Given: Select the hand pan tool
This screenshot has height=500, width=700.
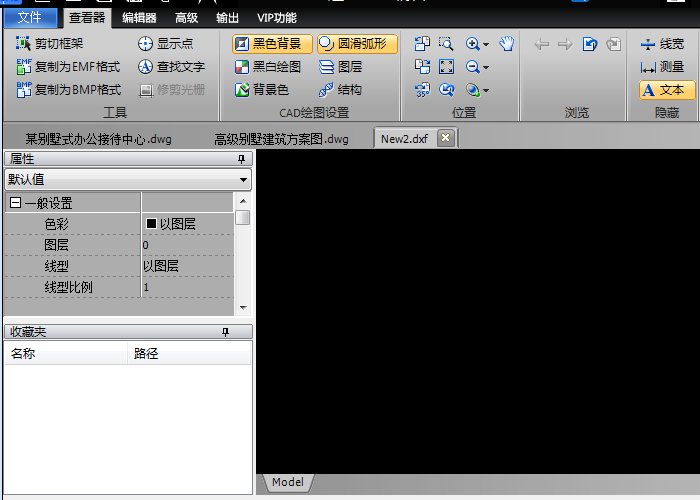Looking at the screenshot, I should 507,43.
